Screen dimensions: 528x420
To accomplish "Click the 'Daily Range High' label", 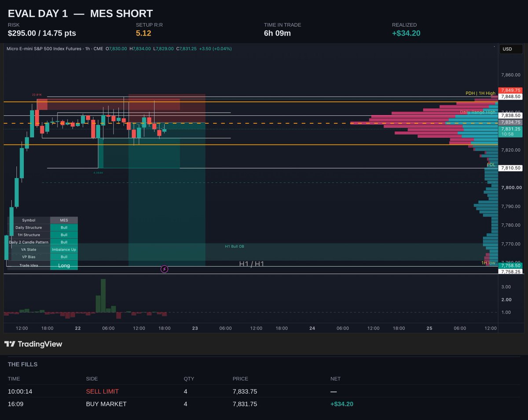I will click(478, 112).
